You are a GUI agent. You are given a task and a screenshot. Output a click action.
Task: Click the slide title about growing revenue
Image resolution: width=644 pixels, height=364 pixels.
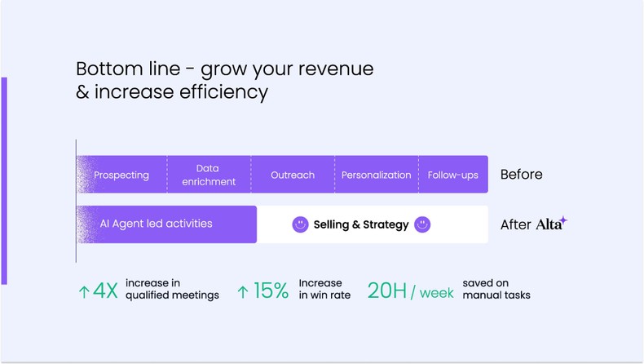[x=224, y=80]
